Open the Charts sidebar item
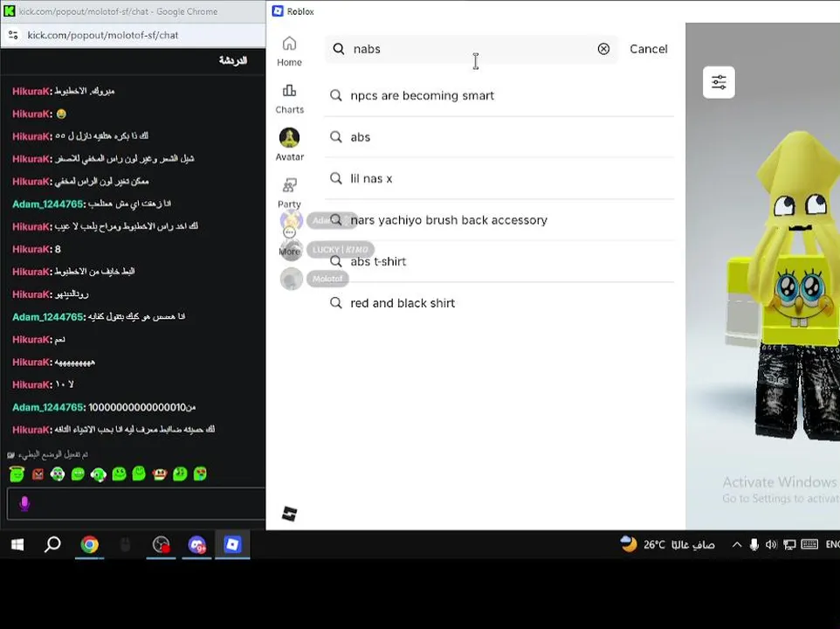 tap(289, 99)
